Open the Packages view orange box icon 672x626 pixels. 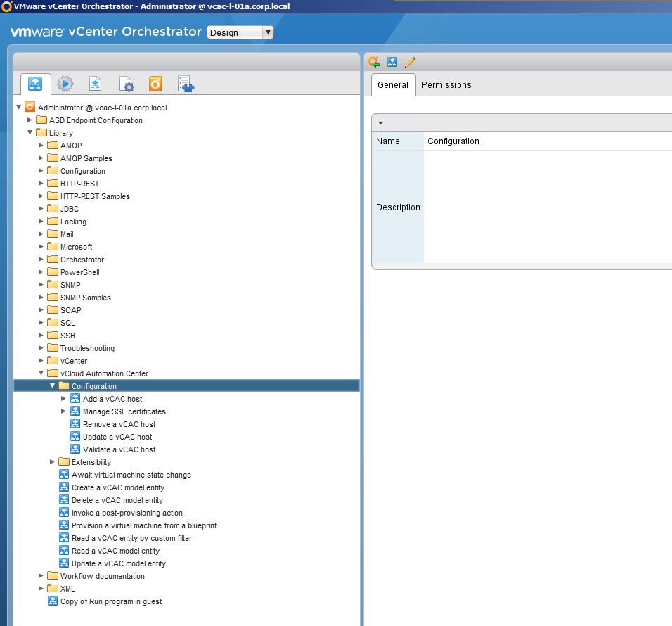tap(155, 84)
